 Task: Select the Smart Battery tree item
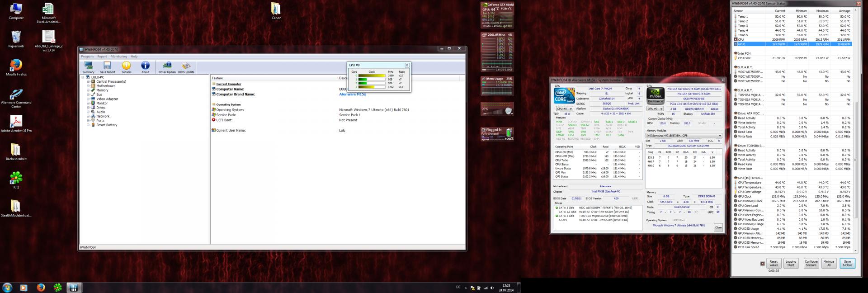coord(107,125)
